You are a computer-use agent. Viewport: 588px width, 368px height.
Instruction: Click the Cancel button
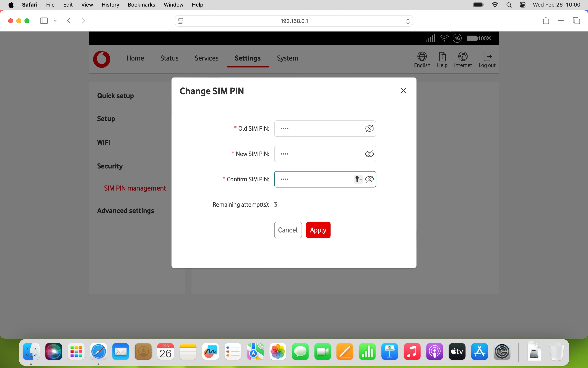tap(288, 230)
